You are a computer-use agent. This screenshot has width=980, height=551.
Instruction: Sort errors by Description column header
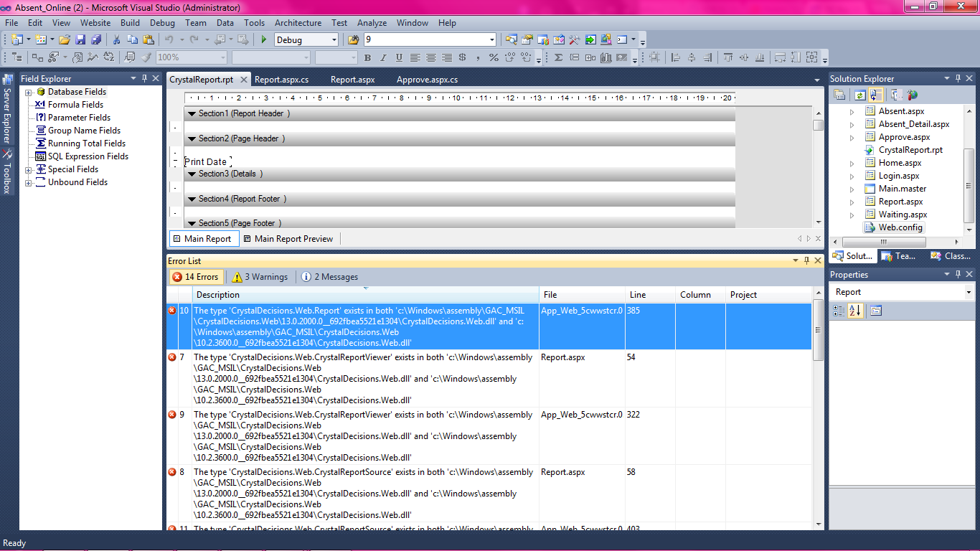[366, 295]
